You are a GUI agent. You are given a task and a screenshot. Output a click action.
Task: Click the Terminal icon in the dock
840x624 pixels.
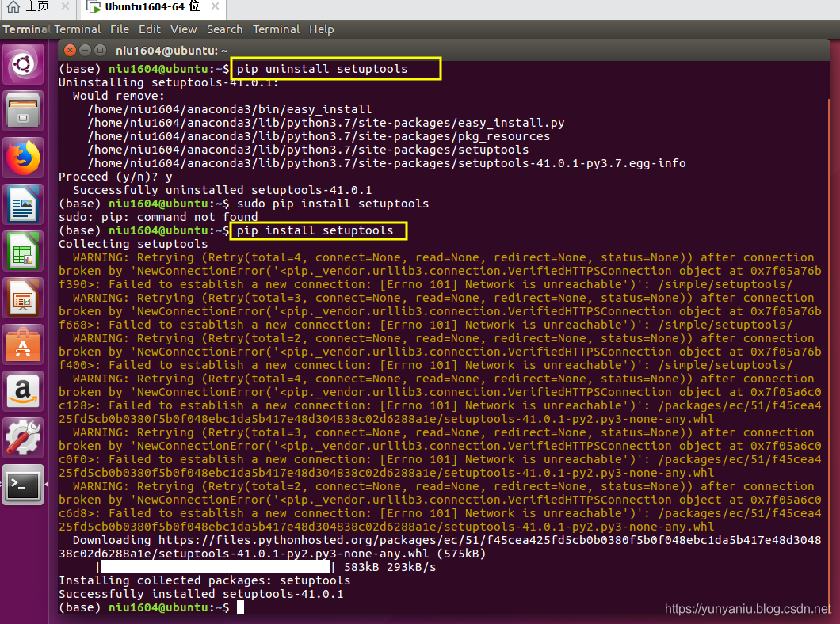pos(23,485)
